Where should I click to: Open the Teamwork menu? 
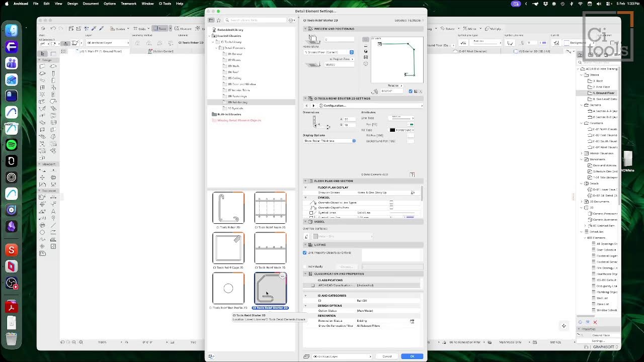[129, 4]
